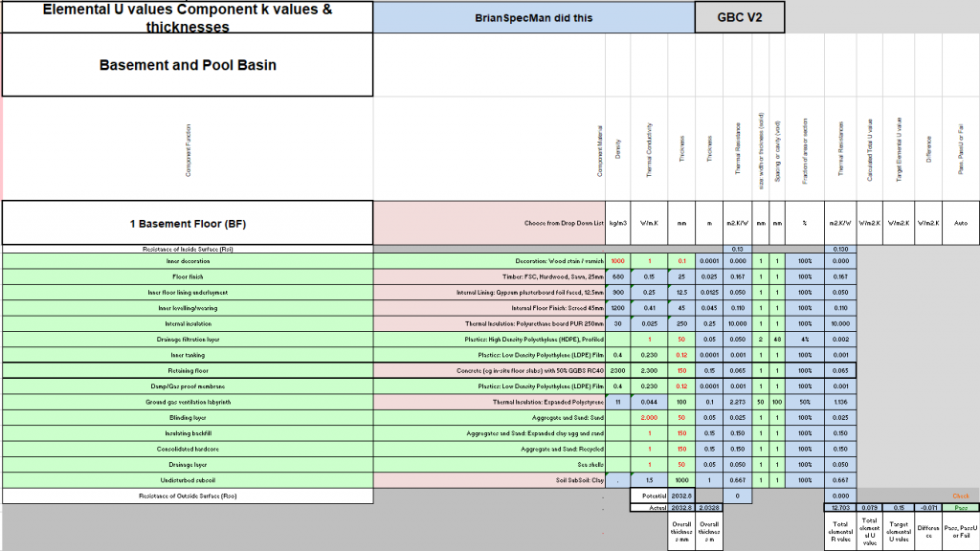Select the "Undisturbed subsoil" component cell

188,480
